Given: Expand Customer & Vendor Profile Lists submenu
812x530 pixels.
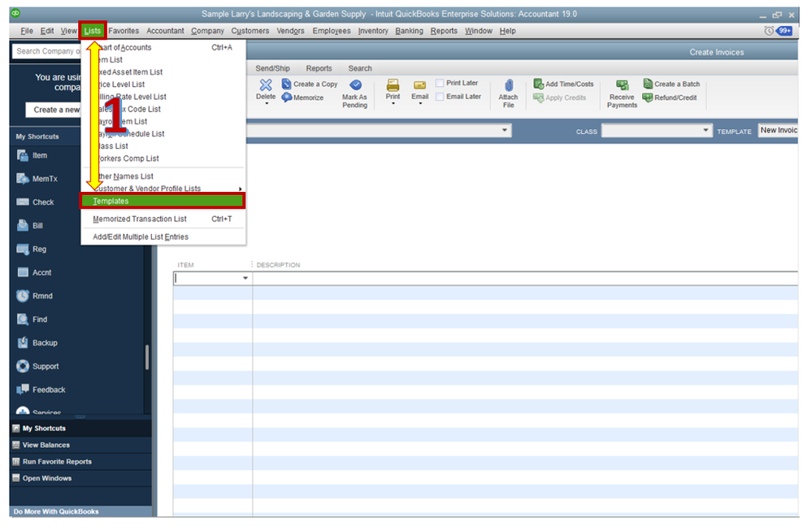Looking at the screenshot, I should [x=163, y=189].
